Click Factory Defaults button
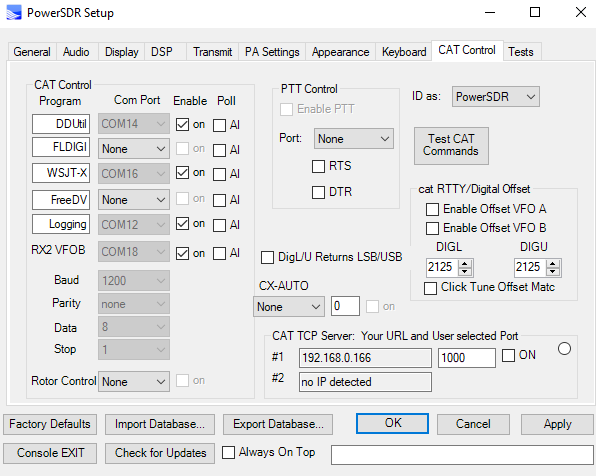Viewport: 596px width, 476px height. tap(50, 424)
